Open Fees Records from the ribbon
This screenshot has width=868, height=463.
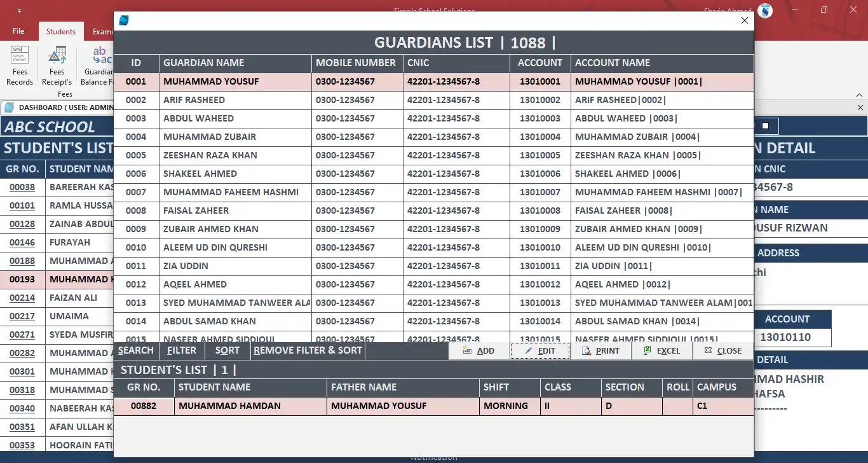[19, 64]
